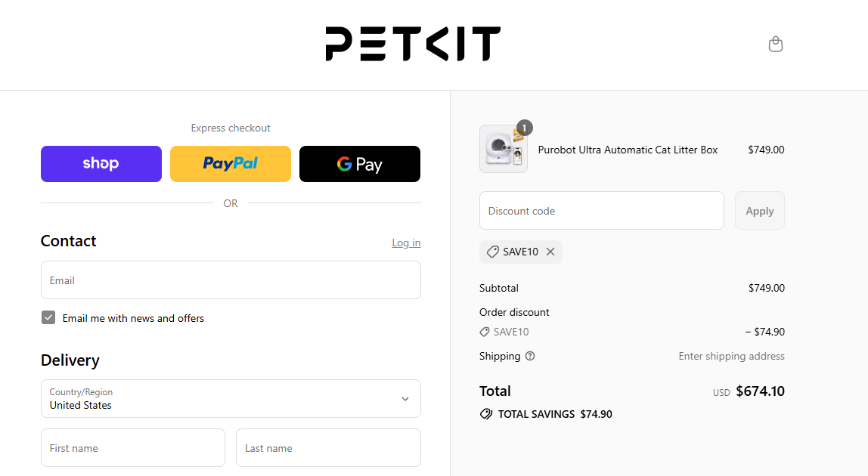868x476 pixels.
Task: Check out with Shop Pay
Action: click(101, 163)
